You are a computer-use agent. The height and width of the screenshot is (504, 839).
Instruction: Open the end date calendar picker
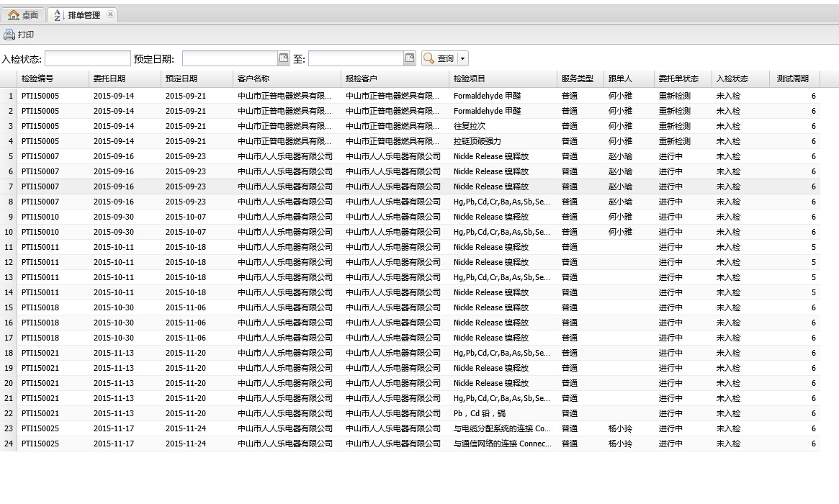pos(410,58)
